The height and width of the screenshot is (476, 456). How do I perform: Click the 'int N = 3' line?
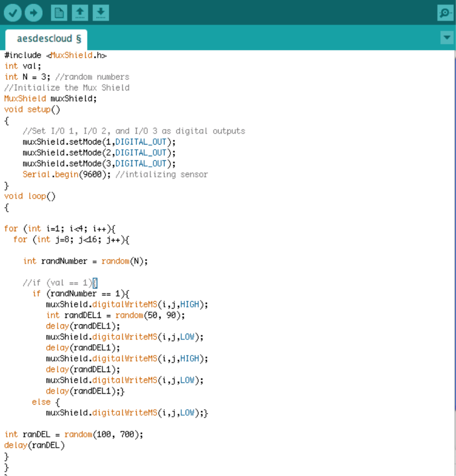(28, 77)
